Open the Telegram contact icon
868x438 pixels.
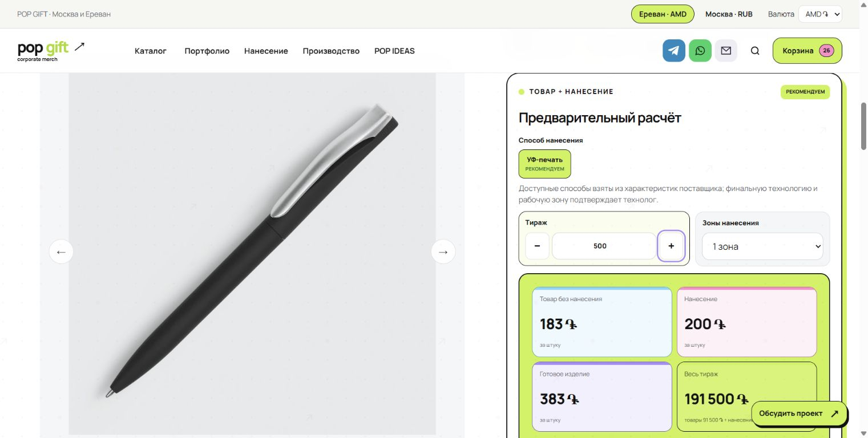point(674,51)
